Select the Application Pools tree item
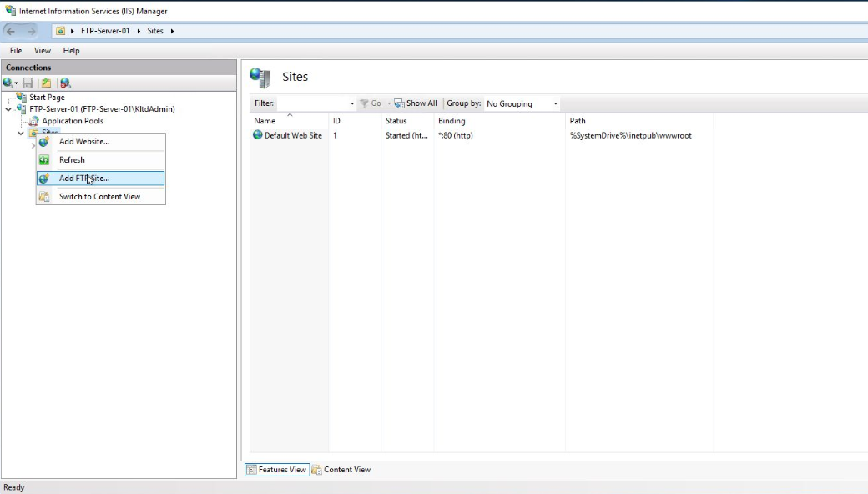 73,121
